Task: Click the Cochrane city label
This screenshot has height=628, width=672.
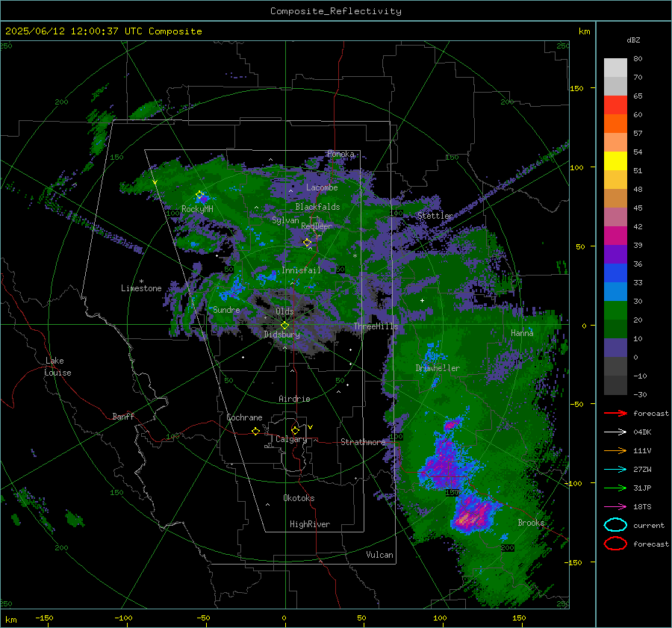Action: pos(244,417)
